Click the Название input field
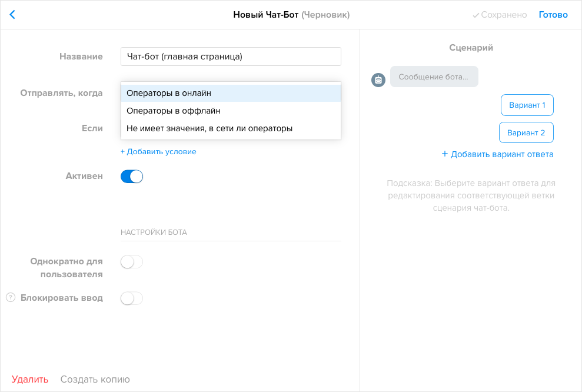The width and height of the screenshot is (582, 392). point(231,56)
